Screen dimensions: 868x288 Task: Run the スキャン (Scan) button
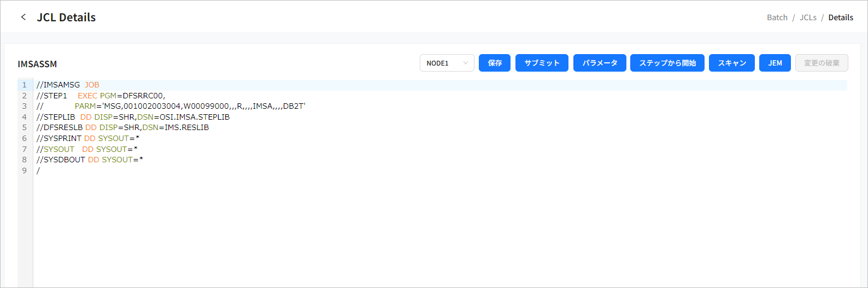732,63
